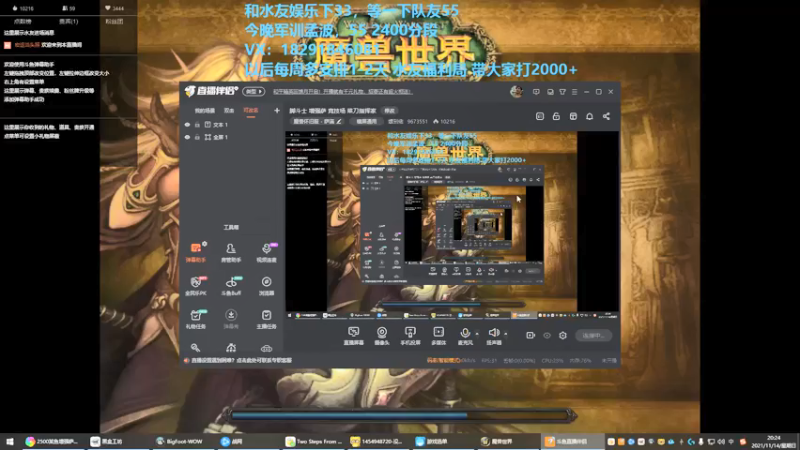Open the 视频连麦 video co-stream tool
800x450 pixels.
tap(266, 253)
